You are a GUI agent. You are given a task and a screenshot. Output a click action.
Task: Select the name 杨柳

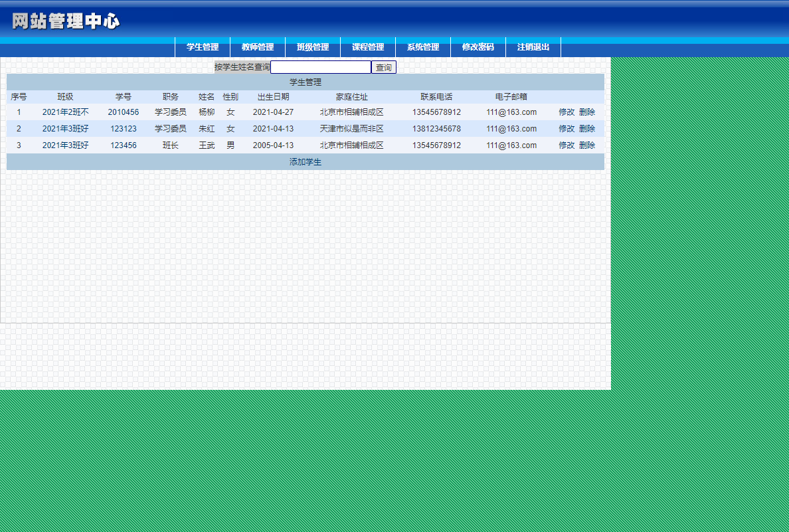coord(207,112)
